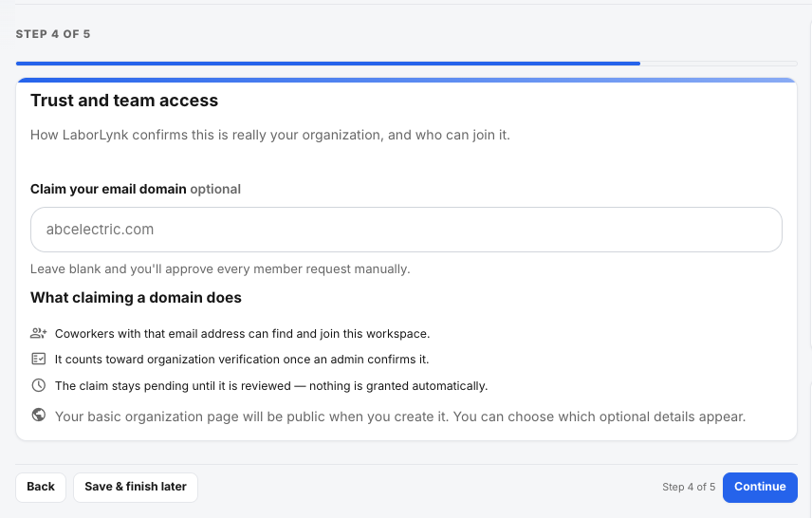Click the 'Claim your email domain' label
812x518 pixels.
(108, 189)
